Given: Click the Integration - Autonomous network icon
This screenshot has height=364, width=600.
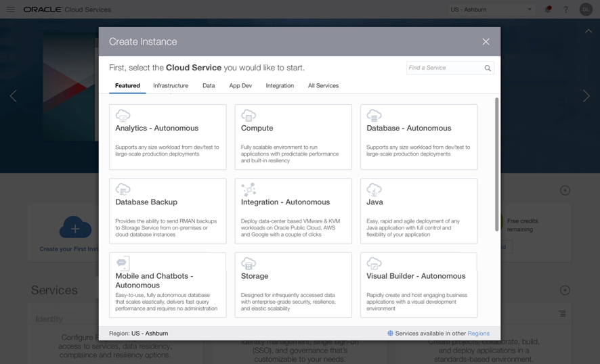Looking at the screenshot, I should 249,189.
